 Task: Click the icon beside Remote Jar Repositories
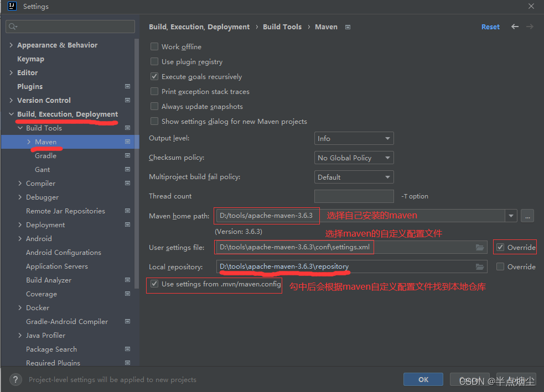point(128,211)
